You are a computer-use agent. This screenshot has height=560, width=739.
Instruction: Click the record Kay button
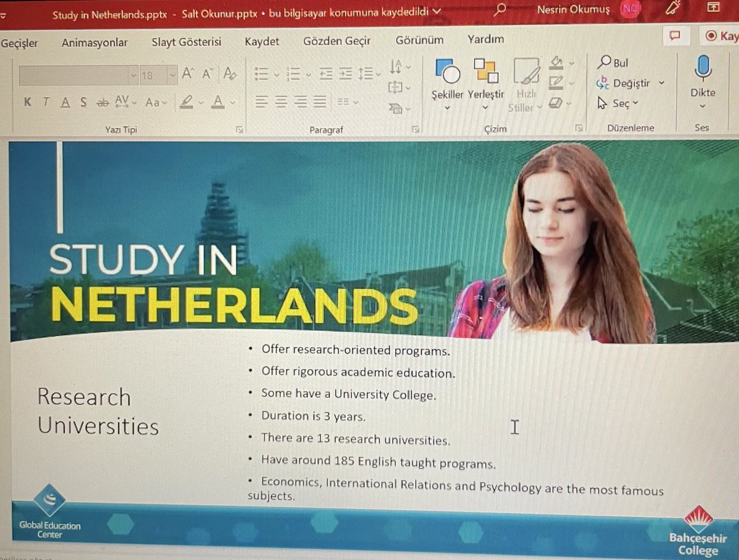click(x=721, y=36)
